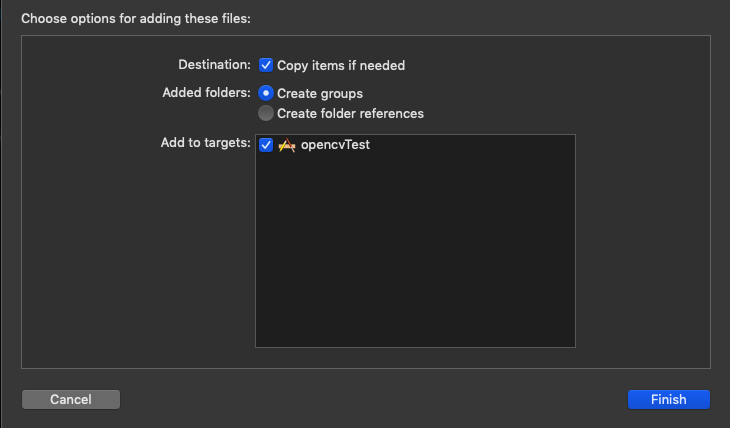Select the Create groups radio button
This screenshot has height=428, width=730.
[x=266, y=93]
